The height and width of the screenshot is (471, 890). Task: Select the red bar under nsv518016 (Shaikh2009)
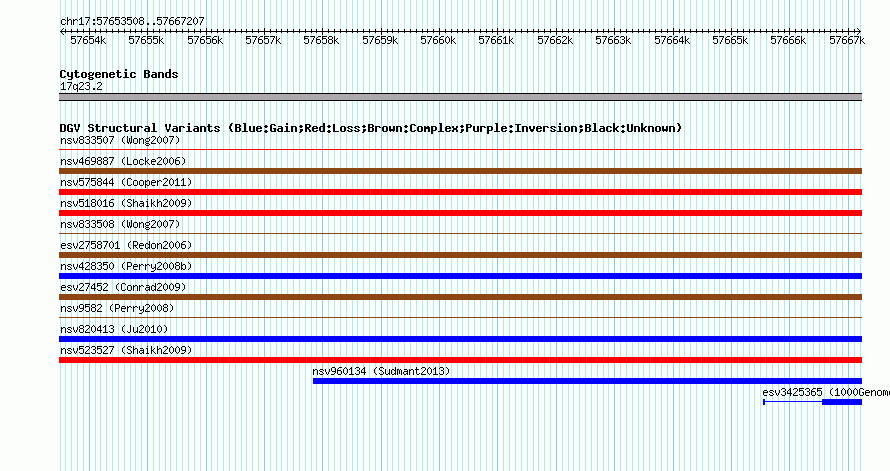460,213
